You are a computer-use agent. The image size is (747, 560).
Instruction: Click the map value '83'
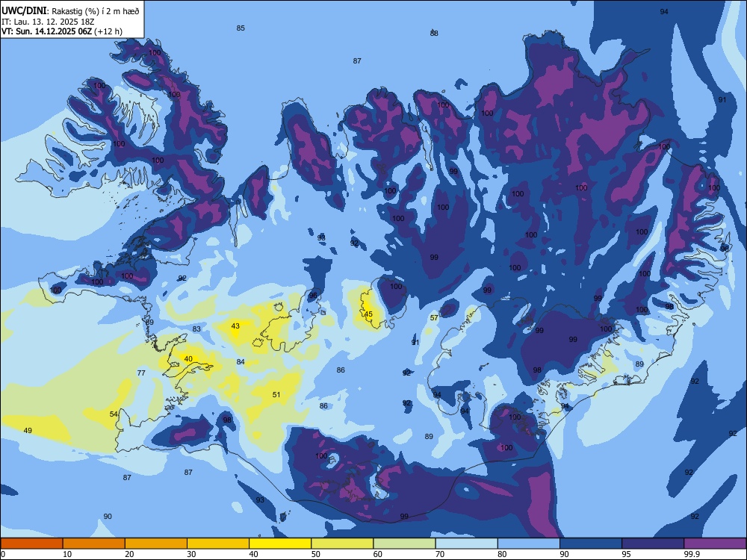coord(196,329)
